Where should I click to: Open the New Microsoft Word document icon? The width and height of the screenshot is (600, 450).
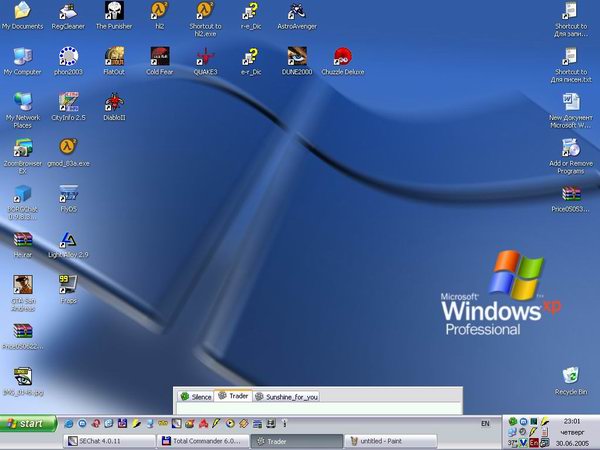click(x=571, y=110)
